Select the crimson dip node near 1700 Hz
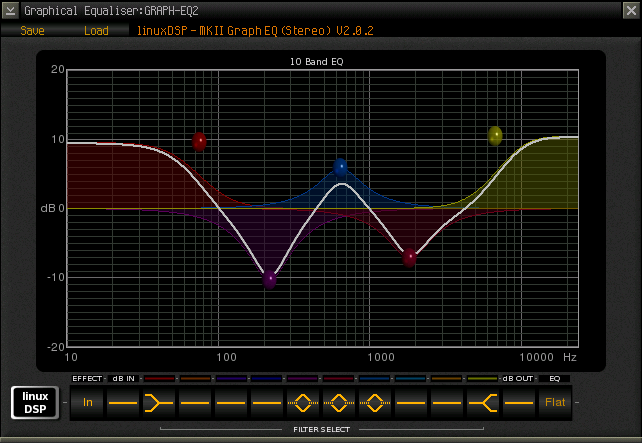The height and width of the screenshot is (443, 642). [x=409, y=257]
